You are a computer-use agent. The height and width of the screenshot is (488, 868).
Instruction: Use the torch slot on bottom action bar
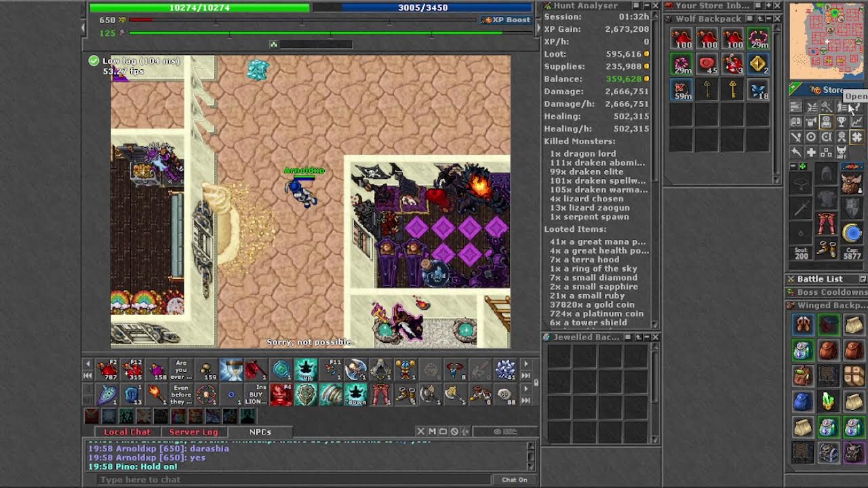click(157, 394)
